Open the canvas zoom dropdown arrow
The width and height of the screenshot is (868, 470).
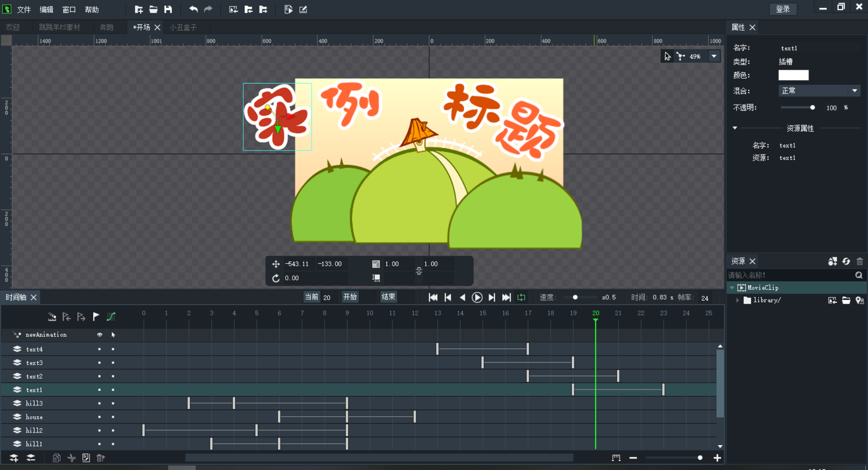tap(714, 56)
